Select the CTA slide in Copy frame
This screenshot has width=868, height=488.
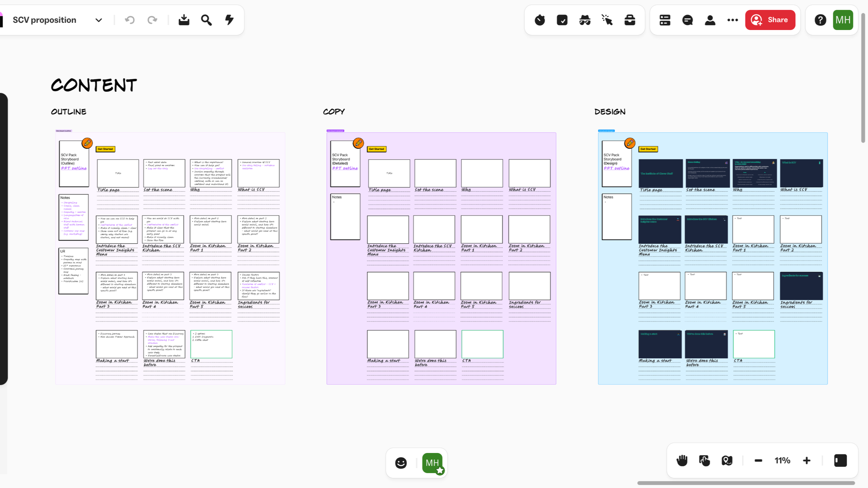(482, 344)
